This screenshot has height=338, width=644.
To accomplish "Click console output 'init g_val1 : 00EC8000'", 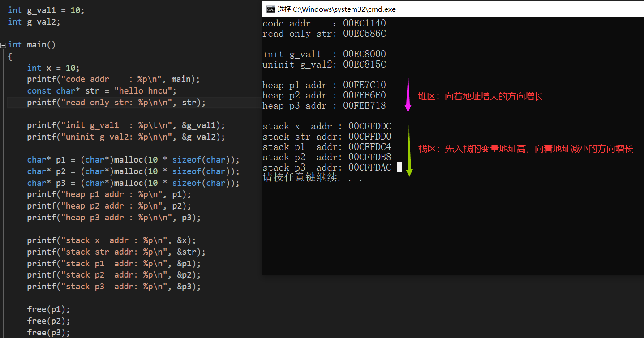I will point(324,54).
